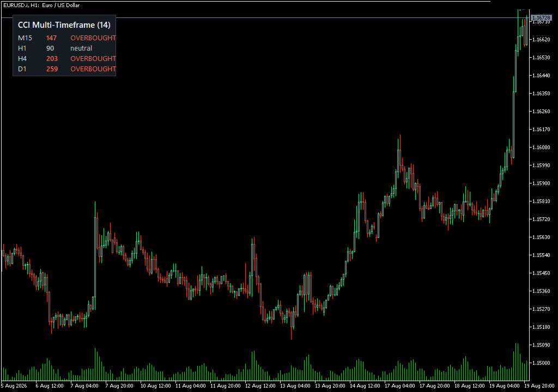Click the 19 Aug 04:00 time axis label
558x392 pixels.
tap(504, 386)
